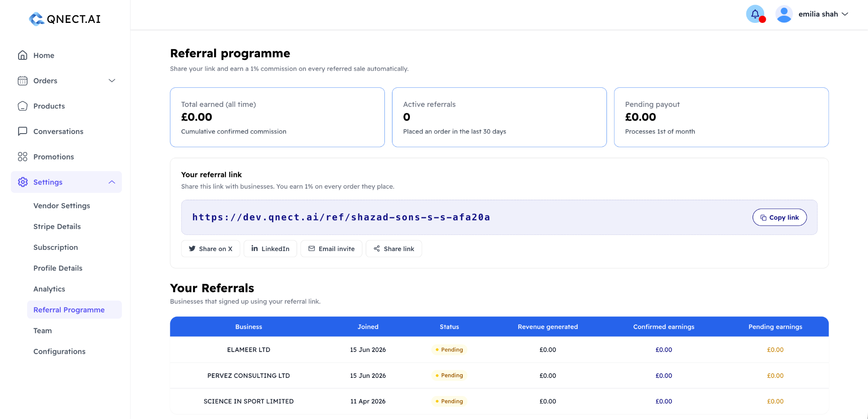Open Stripe Details
The image size is (868, 419).
(57, 226)
